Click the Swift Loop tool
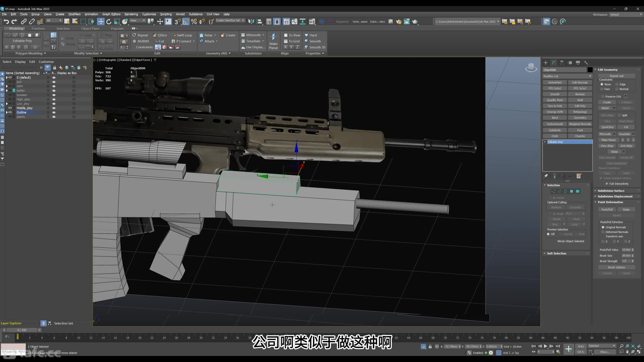The height and width of the screenshot is (362, 644). tap(182, 35)
